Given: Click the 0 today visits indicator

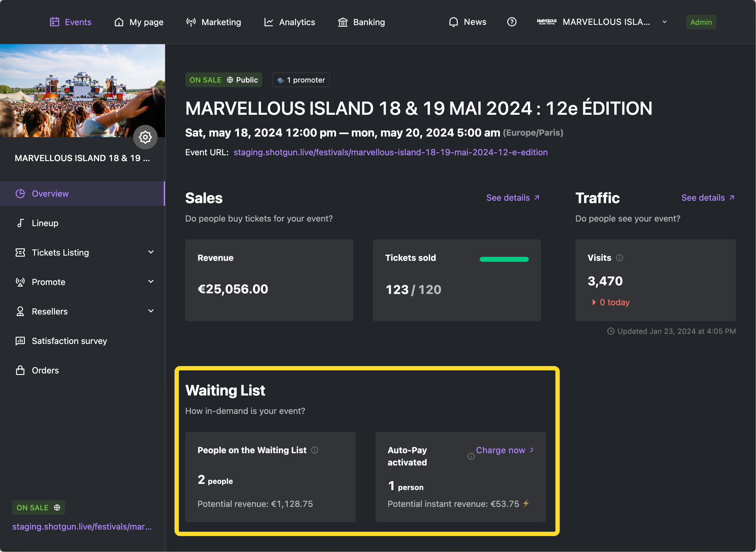Looking at the screenshot, I should point(610,302).
